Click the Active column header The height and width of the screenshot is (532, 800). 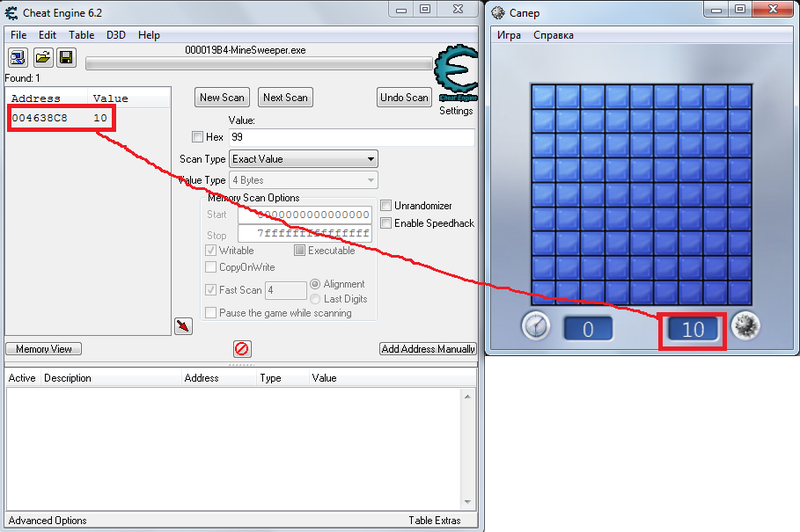[x=22, y=378]
